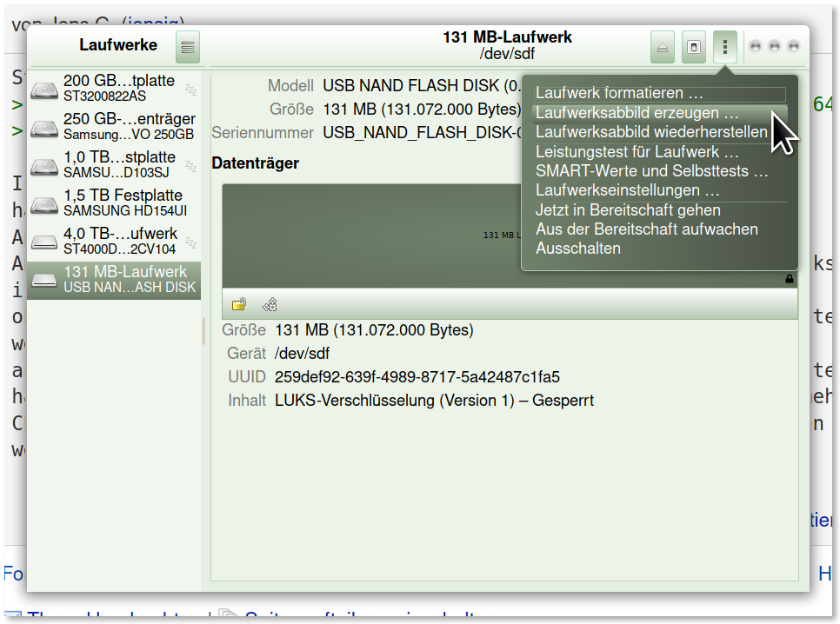Click hard disk icon of 1,0 TB drive

pos(44,166)
